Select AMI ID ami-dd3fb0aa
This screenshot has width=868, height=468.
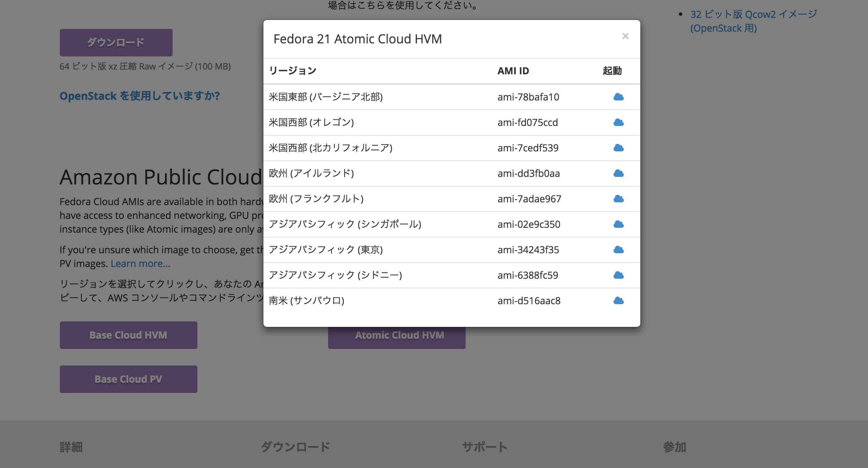click(x=529, y=173)
